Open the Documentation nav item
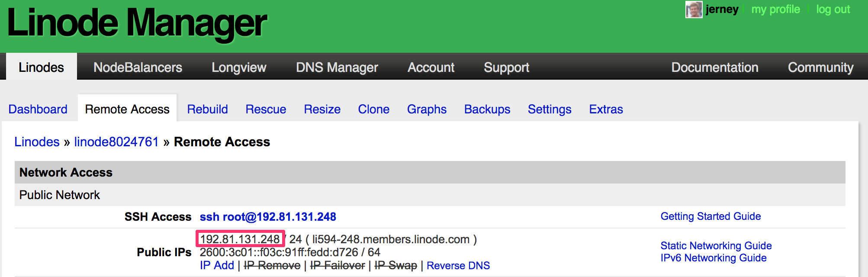Image resolution: width=868 pixels, height=277 pixels. click(x=715, y=67)
